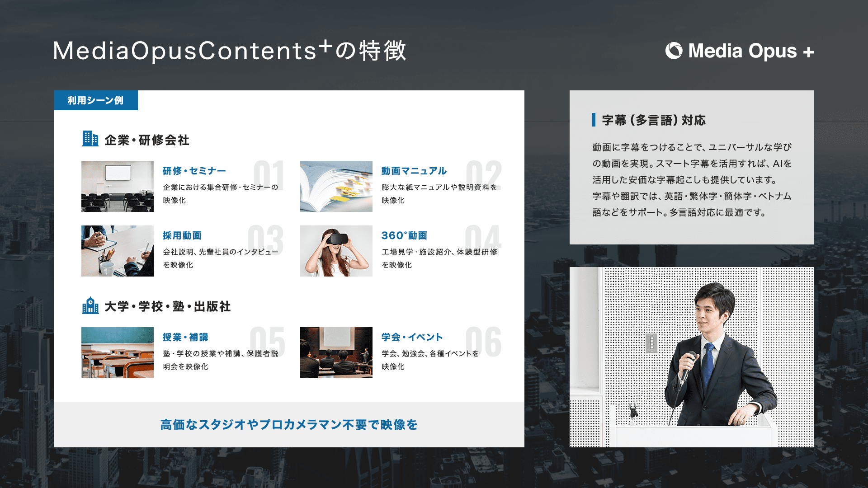Click the faded number 05
Screen dimensions: 868x488
pyautogui.click(x=268, y=342)
